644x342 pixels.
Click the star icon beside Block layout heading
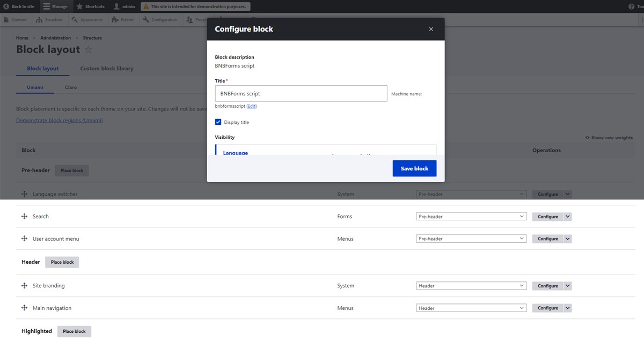89,49
